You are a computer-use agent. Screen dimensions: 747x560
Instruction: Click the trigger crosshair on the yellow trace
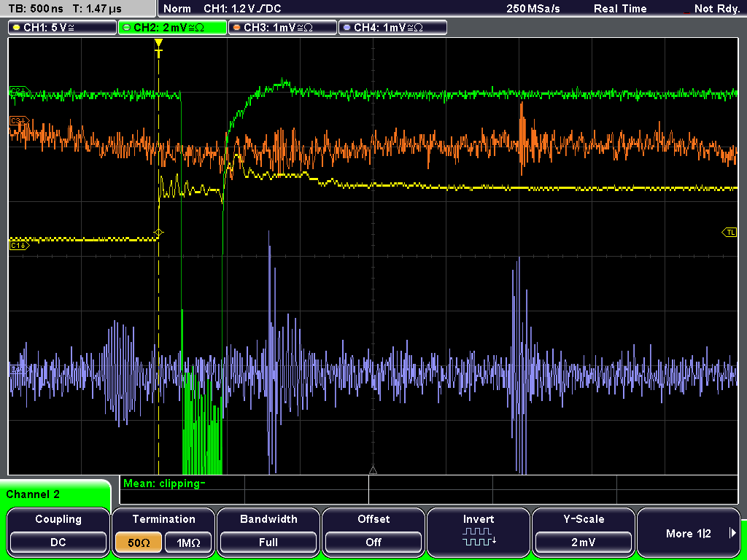(x=158, y=233)
